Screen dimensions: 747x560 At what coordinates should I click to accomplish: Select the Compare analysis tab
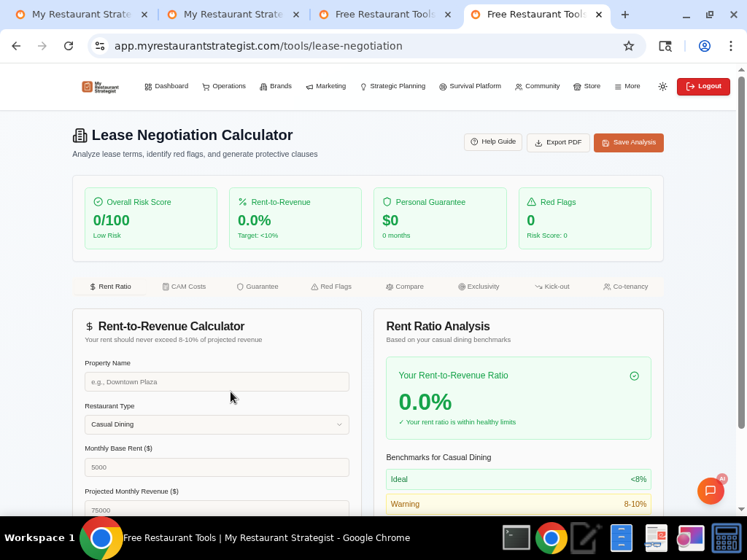click(405, 287)
